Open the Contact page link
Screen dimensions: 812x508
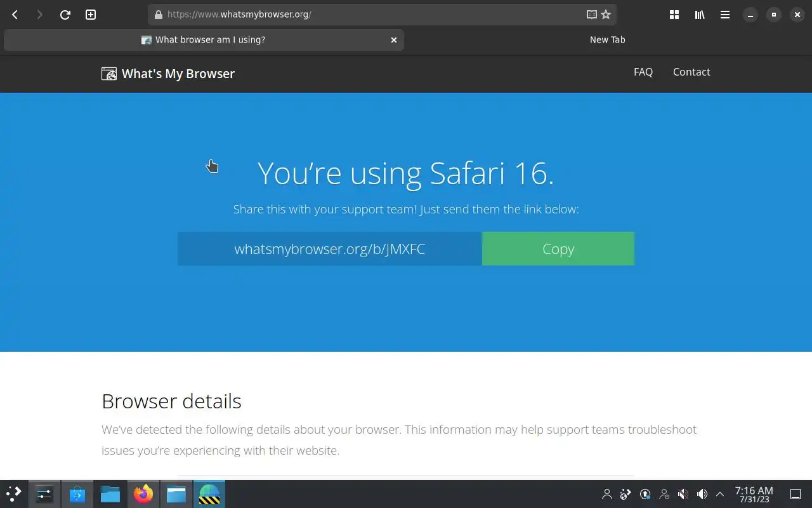[691, 72]
